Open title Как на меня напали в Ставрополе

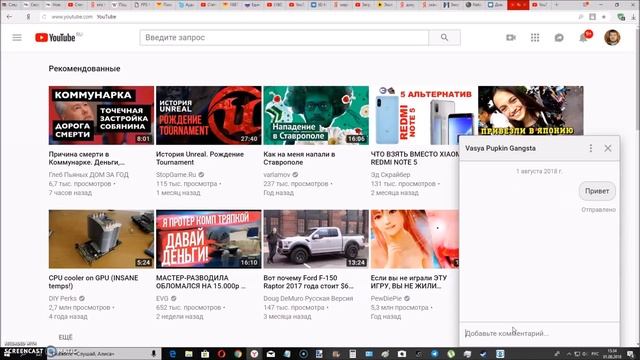pos(299,158)
